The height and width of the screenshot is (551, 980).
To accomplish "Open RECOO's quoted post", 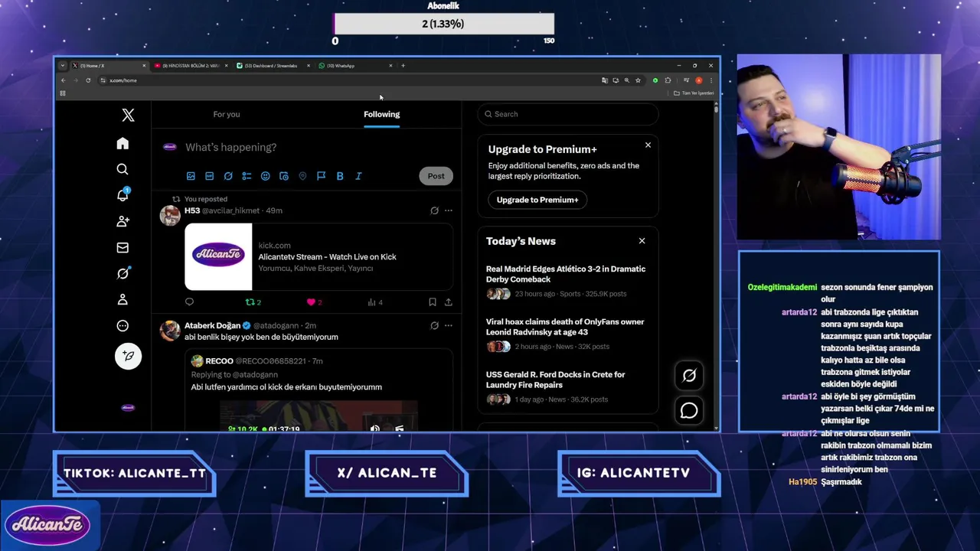I will point(318,390).
